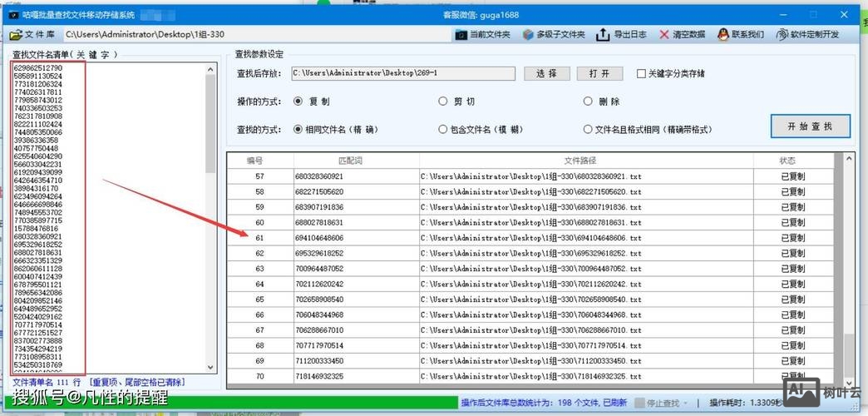This screenshot has height=416, width=868.
Task: Click match word 718146932325 in row 70
Action: 319,376
